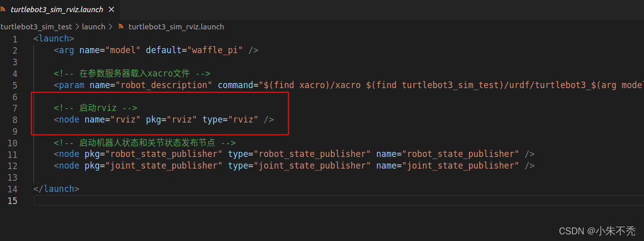
Task: Click line number 11 in the gutter
Action: point(13,154)
